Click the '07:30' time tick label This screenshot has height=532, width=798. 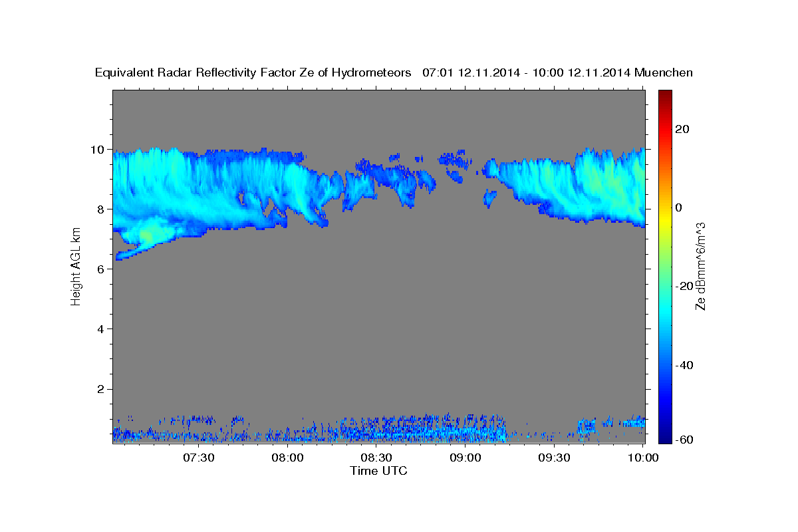(x=199, y=458)
